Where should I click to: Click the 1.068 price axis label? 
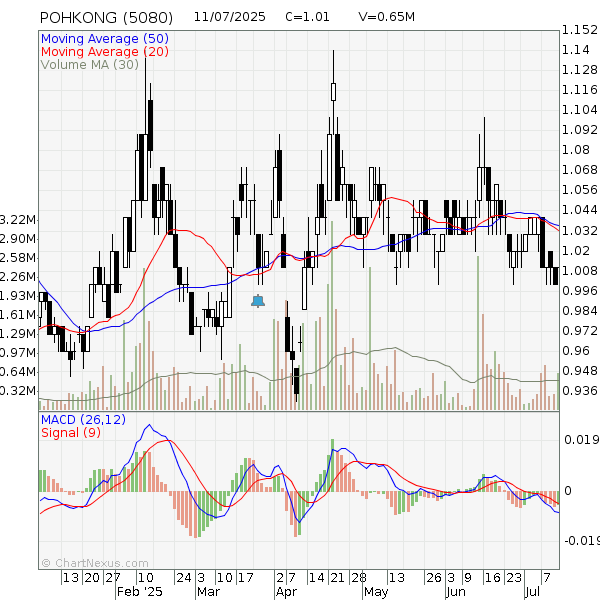(579, 170)
